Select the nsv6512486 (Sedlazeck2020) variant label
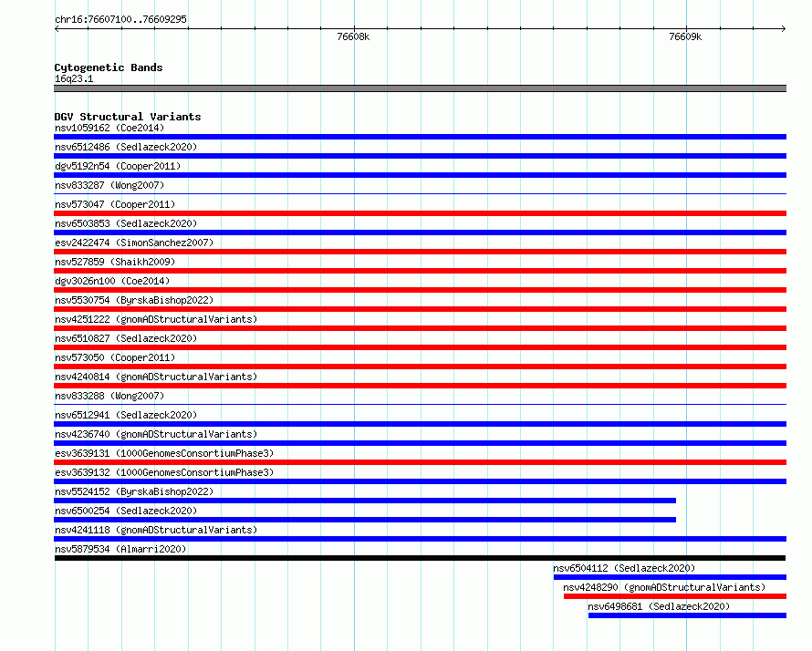 (x=126, y=147)
